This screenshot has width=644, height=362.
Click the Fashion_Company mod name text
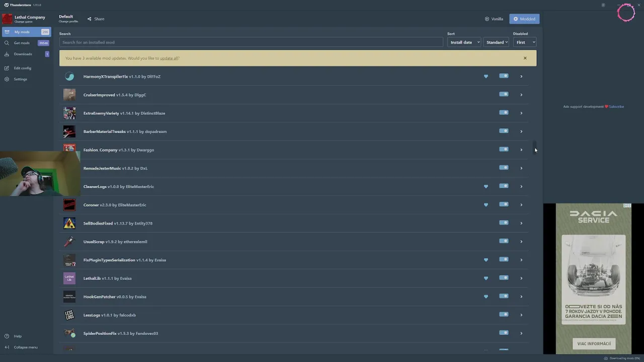100,150
